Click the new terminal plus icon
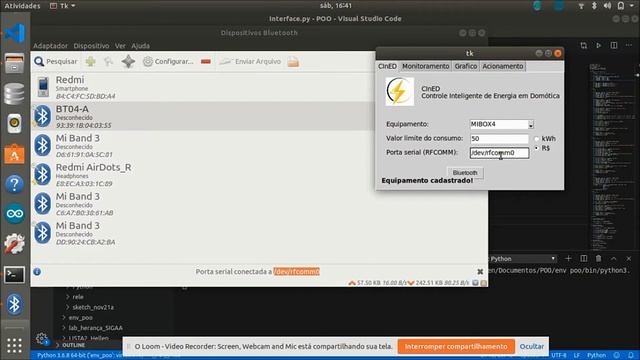Screen dimensions: 640x360 pos(568,258)
